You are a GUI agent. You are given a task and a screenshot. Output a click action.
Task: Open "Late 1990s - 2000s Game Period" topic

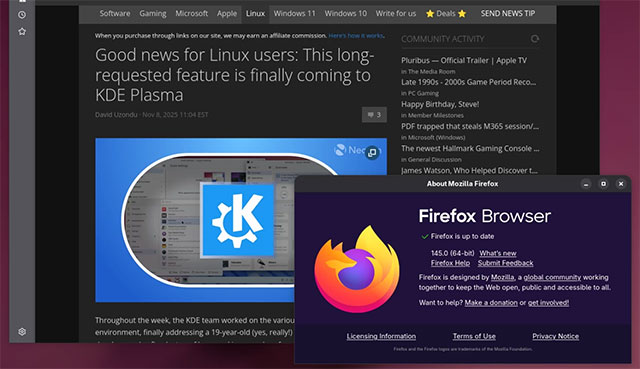click(x=468, y=82)
